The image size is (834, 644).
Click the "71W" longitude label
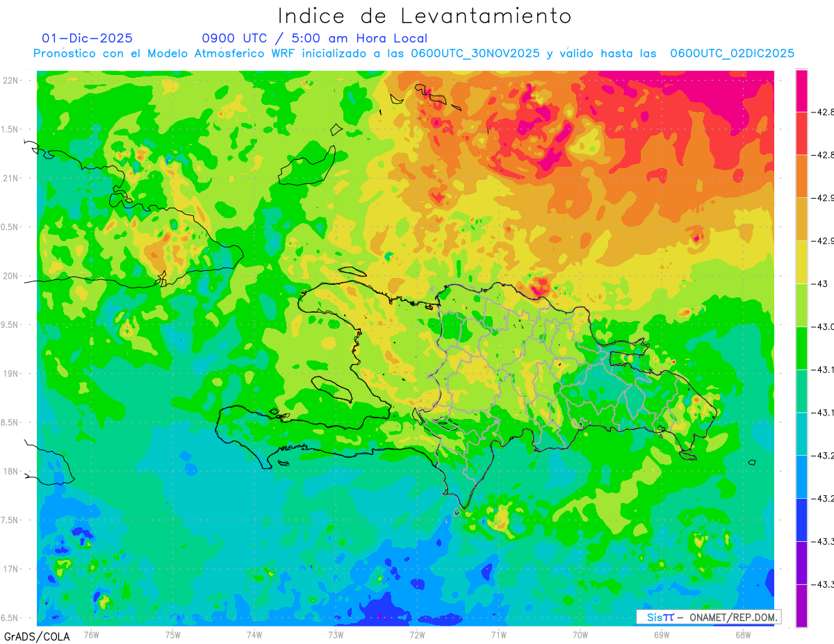498,634
